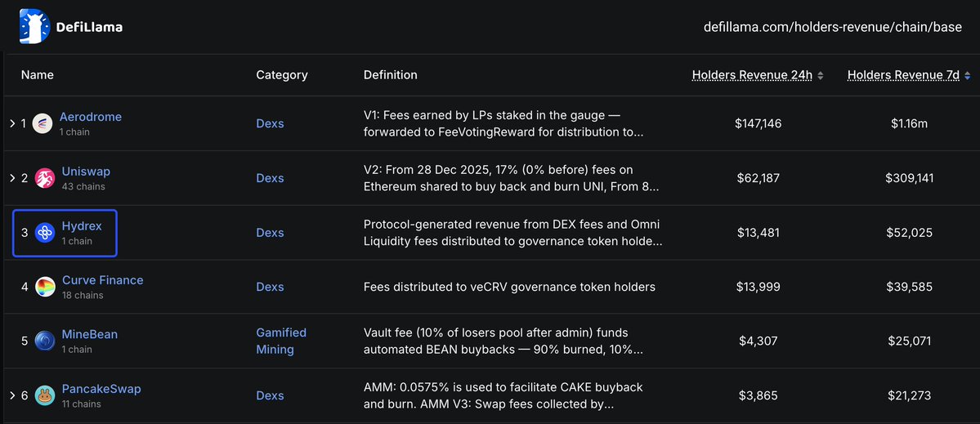Click the Definition column header

pyautogui.click(x=391, y=75)
